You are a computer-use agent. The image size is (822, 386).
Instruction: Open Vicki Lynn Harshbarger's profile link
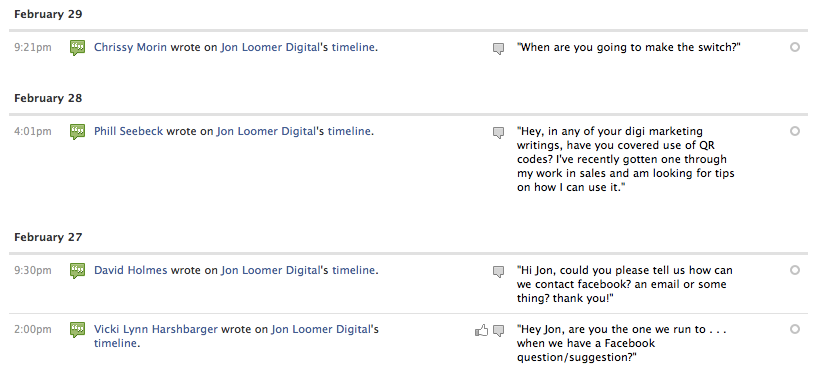click(x=156, y=329)
